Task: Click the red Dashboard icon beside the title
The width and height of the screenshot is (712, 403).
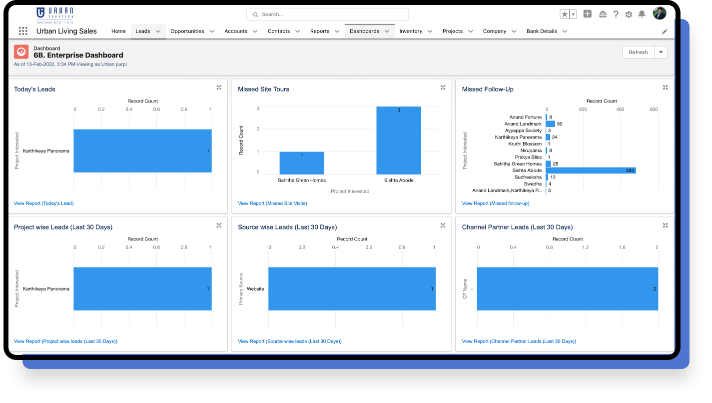Action: click(x=21, y=52)
